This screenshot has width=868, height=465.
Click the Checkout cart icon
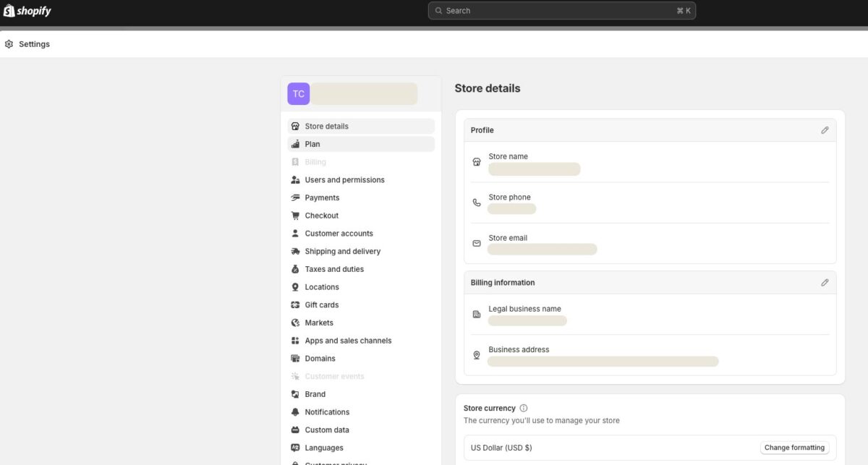[x=295, y=216]
